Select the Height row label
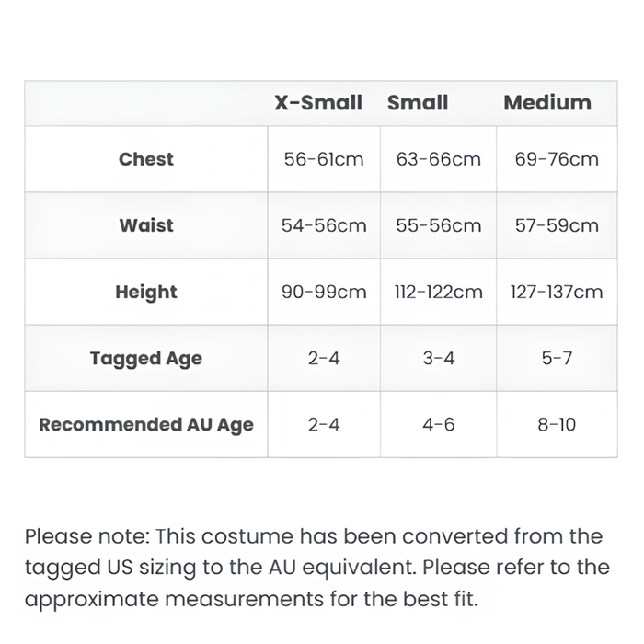The image size is (644, 644). pos(146,293)
